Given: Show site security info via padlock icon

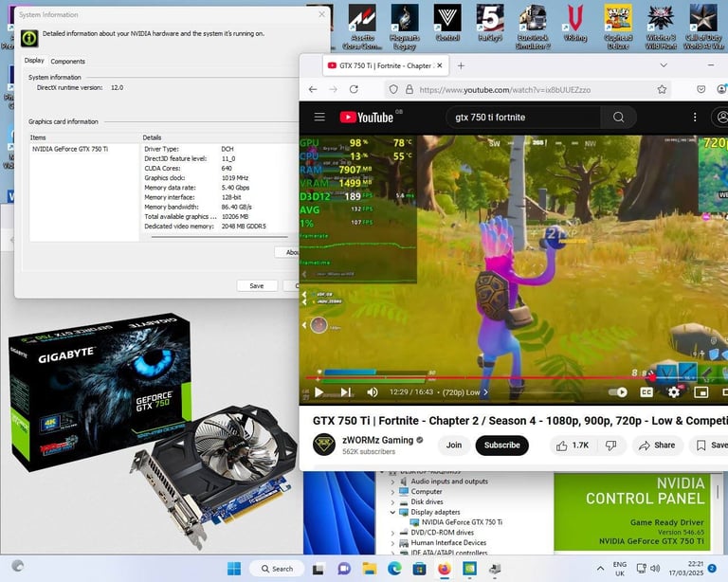Looking at the screenshot, I should 409,89.
